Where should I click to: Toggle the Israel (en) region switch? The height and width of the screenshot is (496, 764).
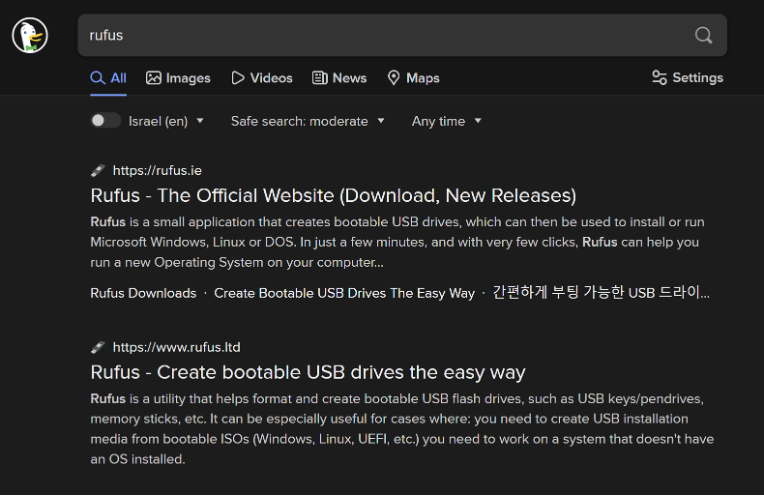pos(105,121)
